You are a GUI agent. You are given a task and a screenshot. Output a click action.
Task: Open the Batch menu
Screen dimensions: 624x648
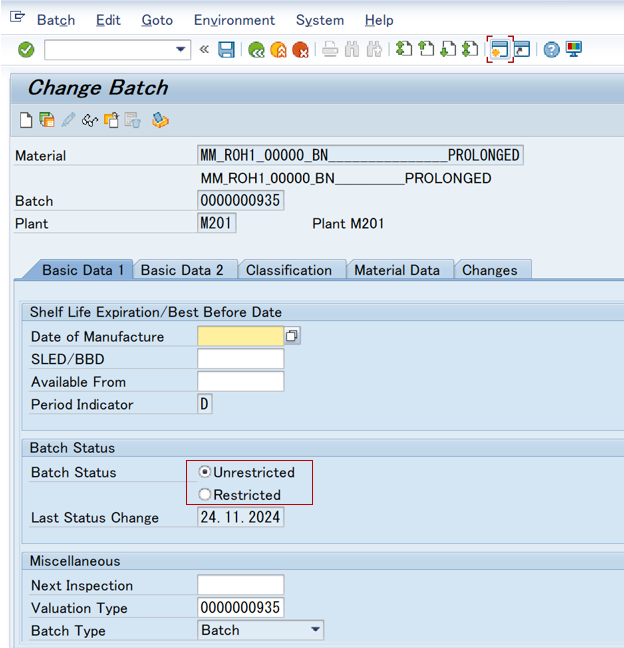[56, 20]
